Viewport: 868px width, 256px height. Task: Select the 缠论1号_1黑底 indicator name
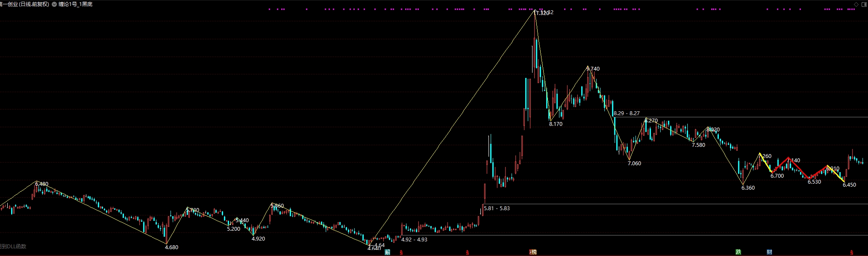click(76, 4)
